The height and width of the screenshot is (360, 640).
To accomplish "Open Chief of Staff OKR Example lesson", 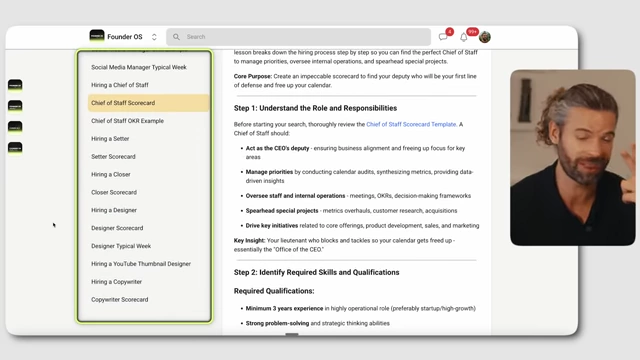I will pyautogui.click(x=127, y=121).
